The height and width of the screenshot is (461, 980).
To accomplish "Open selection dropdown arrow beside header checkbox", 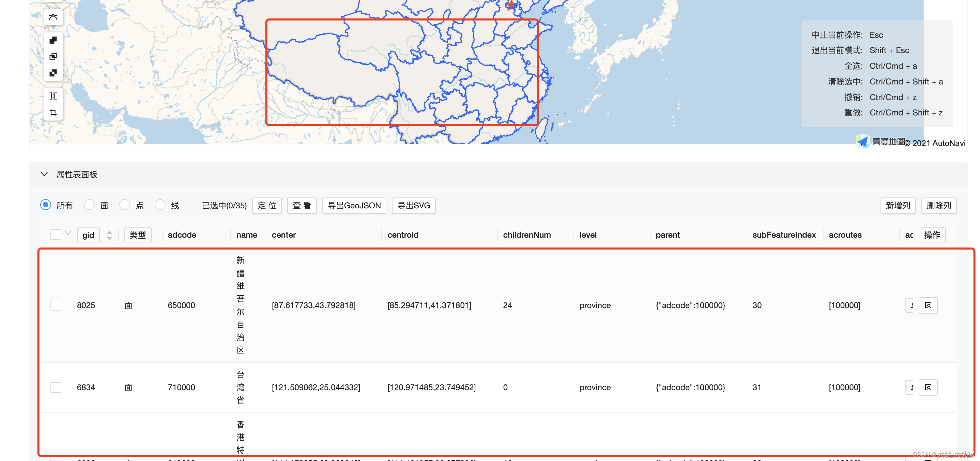I will pyautogui.click(x=68, y=233).
